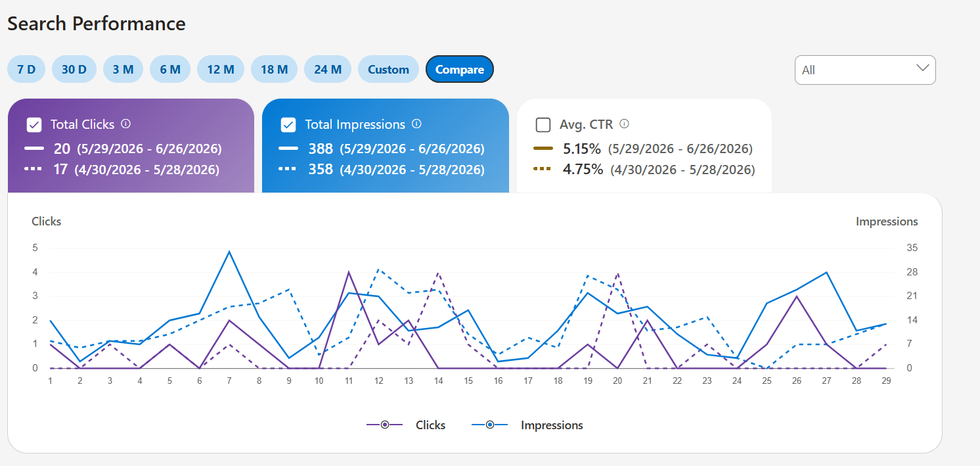Click x-axis day label 7

click(229, 381)
